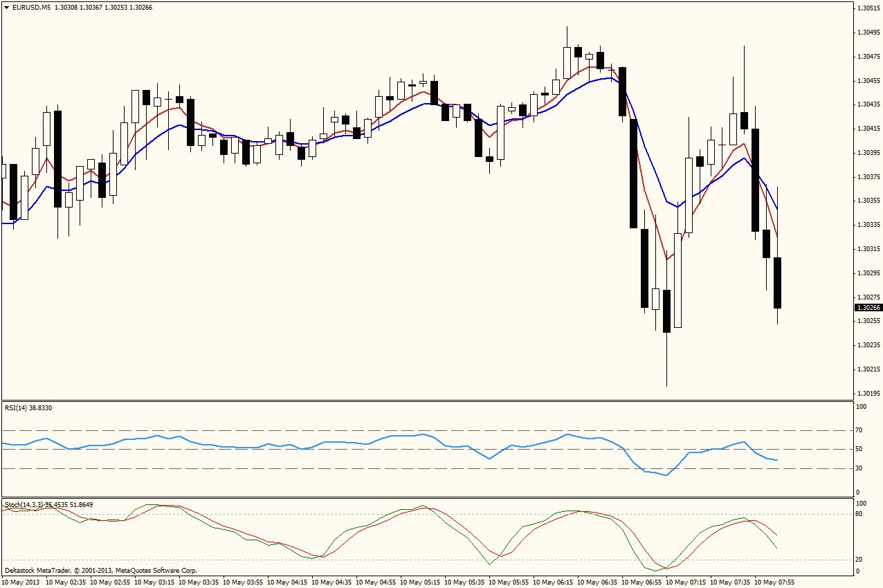Click the 10 May 07:55 time label
This screenshot has height=588, width=883.
(x=774, y=582)
